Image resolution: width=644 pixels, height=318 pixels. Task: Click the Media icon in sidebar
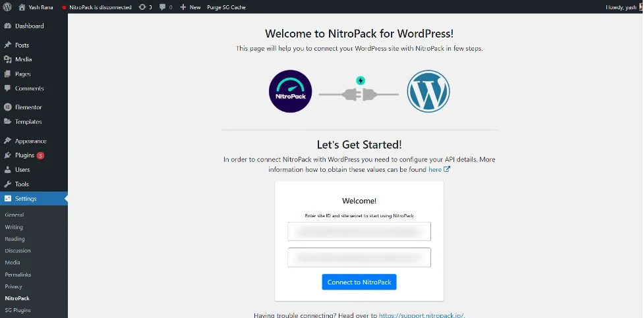click(x=7, y=59)
